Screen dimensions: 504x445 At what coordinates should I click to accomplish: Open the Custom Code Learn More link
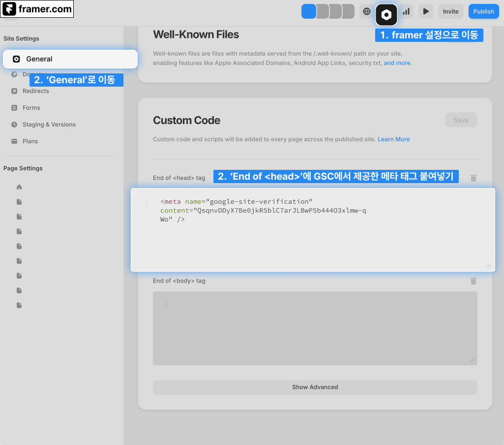tap(393, 139)
